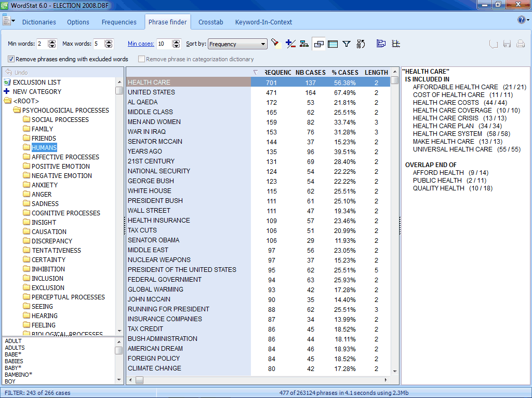Open the application menu dropdown at top-left
The image size is (532, 398).
click(x=9, y=21)
